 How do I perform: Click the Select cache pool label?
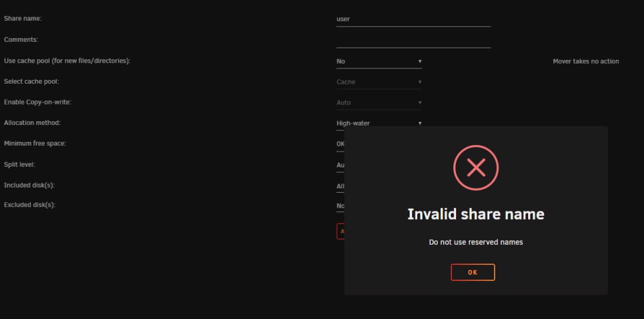click(x=32, y=81)
